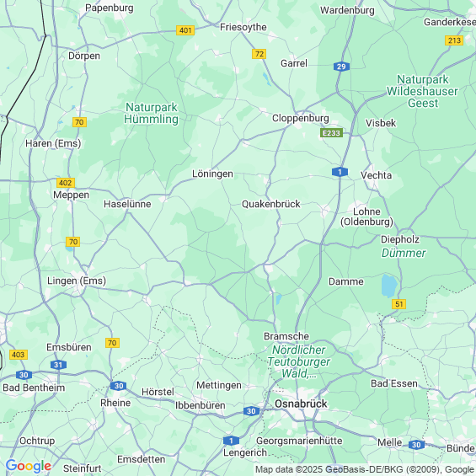
Task: Click the 72 road shield south of Friesoythe
Action: (x=259, y=54)
